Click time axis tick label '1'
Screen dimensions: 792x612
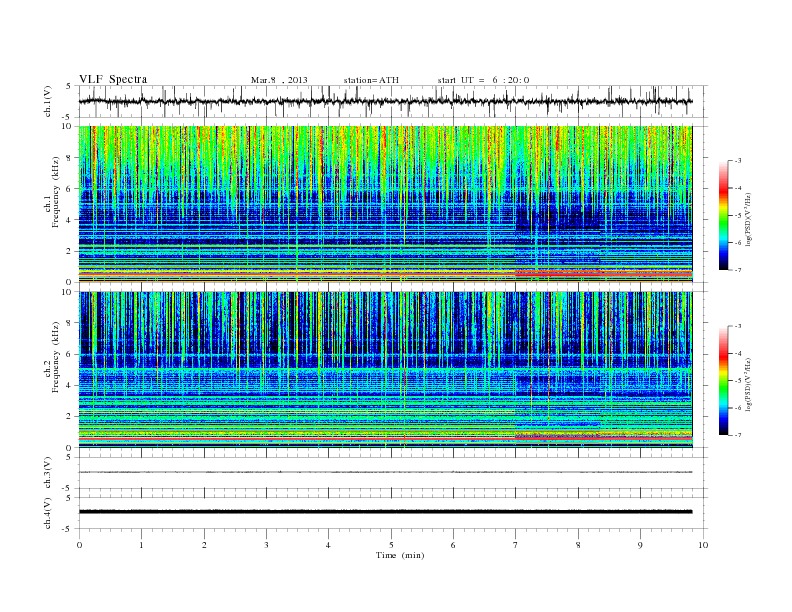click(142, 545)
